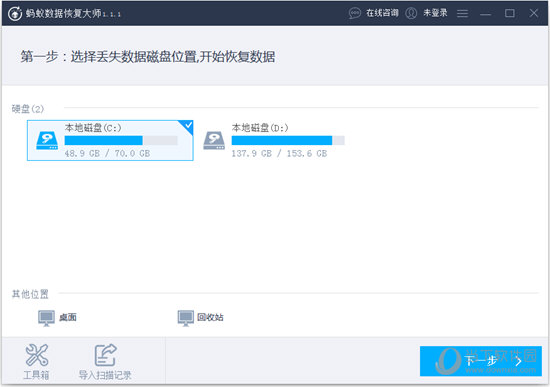Select the local disk C: drive icon
Screen dimensions: 550x387
tap(47, 141)
